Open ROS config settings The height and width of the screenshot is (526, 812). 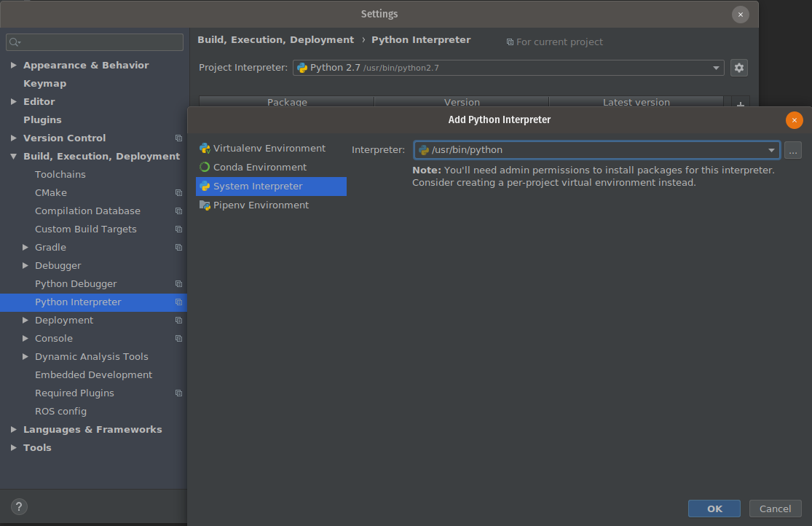pos(60,412)
